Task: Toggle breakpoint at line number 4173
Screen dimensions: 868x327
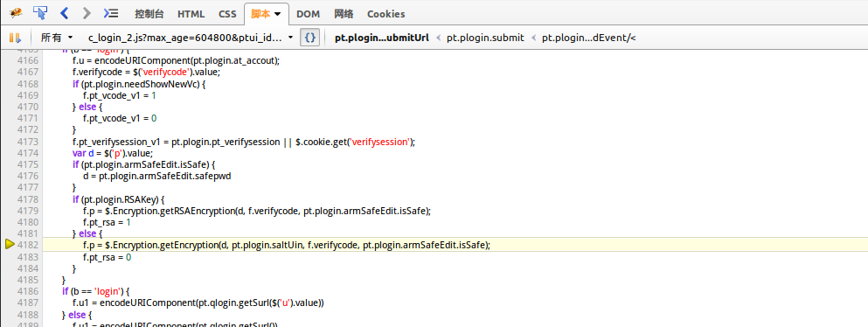Action: coord(28,141)
